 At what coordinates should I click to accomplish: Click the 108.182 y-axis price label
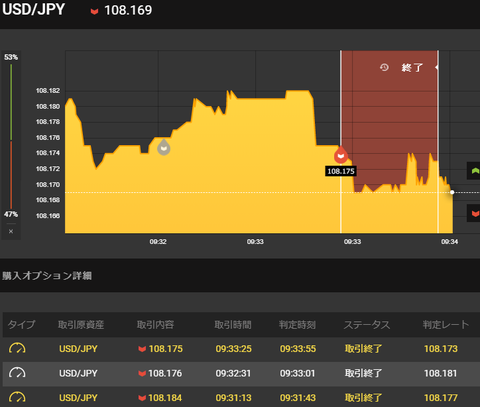coord(48,91)
